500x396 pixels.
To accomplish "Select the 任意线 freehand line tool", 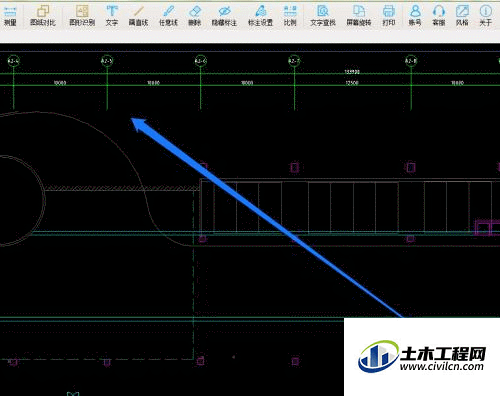I will [x=168, y=16].
